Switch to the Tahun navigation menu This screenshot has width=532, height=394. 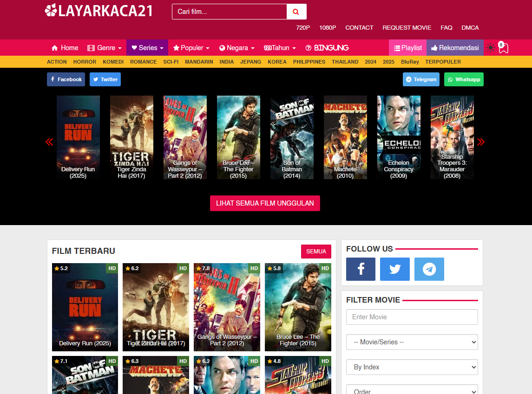click(x=280, y=47)
